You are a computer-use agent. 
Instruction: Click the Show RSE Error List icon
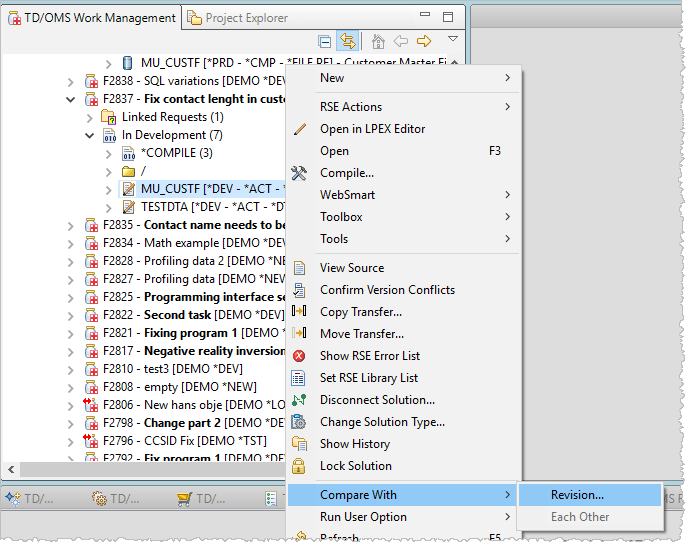[299, 356]
